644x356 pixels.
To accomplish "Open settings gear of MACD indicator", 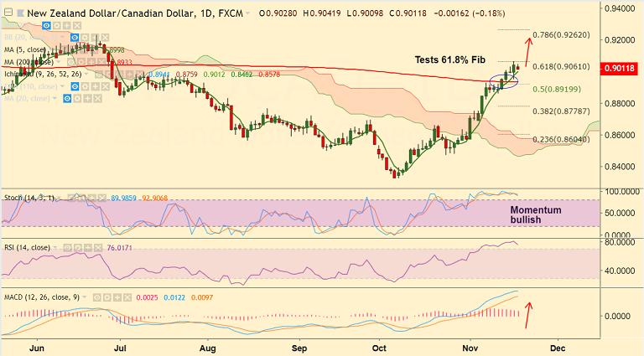I will (x=106, y=297).
